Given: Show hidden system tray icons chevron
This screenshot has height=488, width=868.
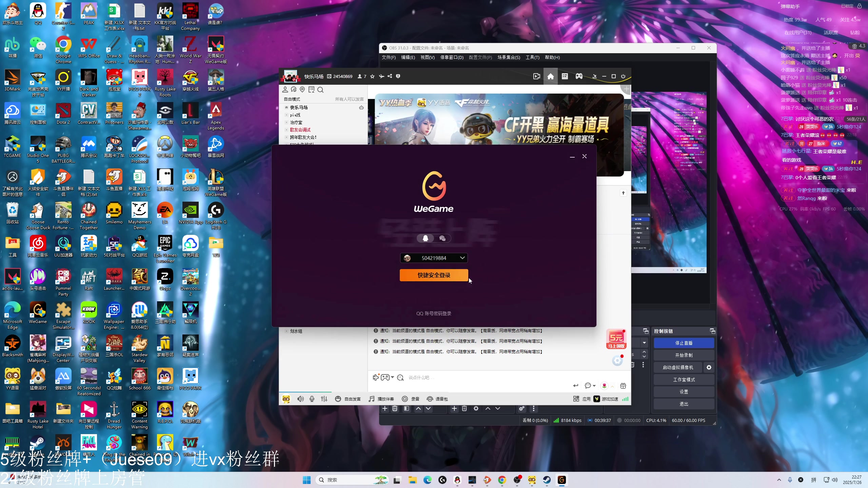Looking at the screenshot, I should (x=779, y=480).
